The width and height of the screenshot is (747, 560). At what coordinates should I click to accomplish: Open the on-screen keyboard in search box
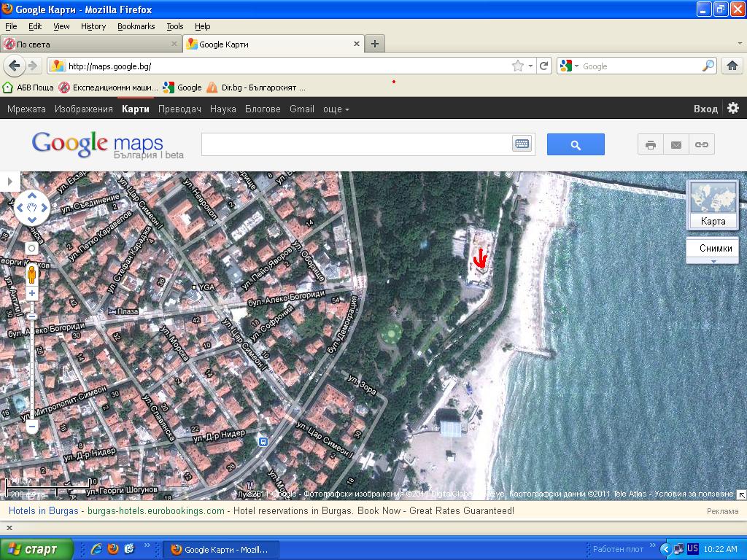[x=522, y=144]
